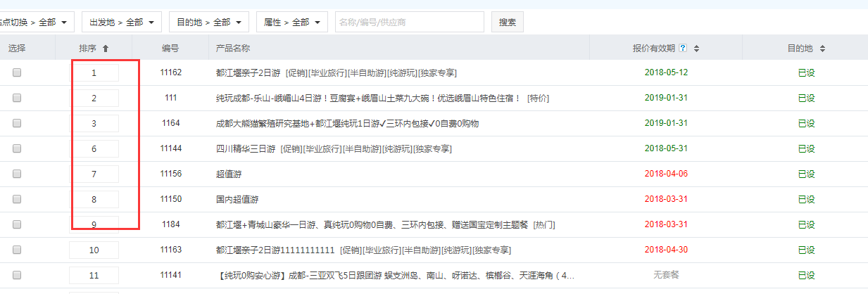Image resolution: width=868 pixels, height=294 pixels.
Task: Select the checkbox for row 超值游
Action: pyautogui.click(x=17, y=174)
